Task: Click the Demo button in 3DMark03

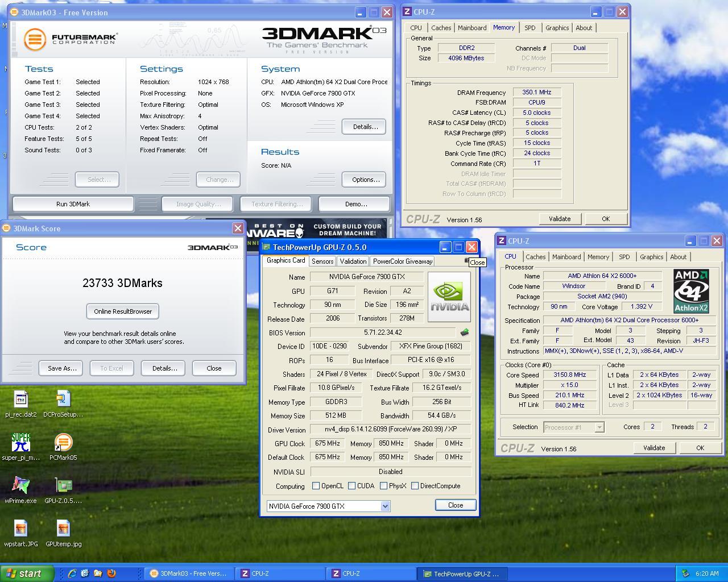Action: pos(355,204)
